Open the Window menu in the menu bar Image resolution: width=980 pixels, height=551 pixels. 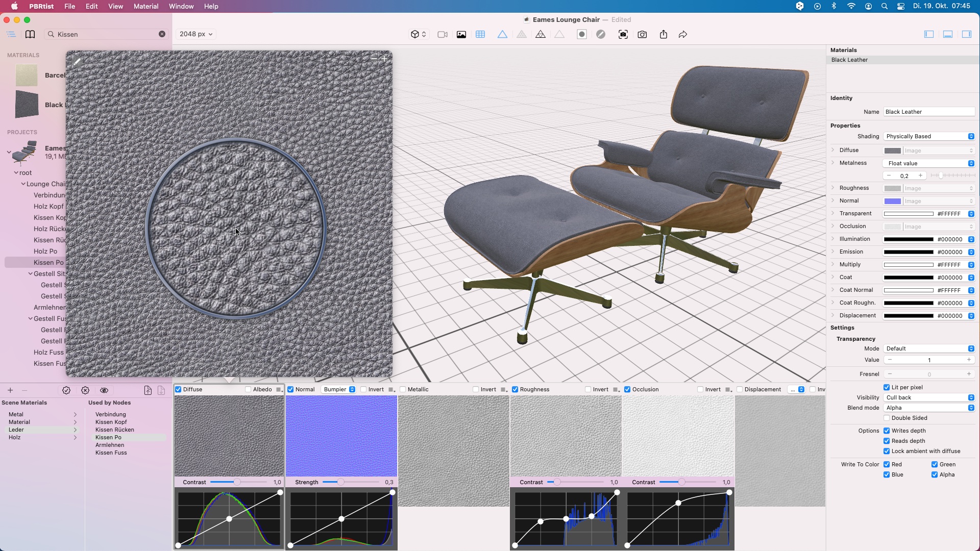click(x=181, y=6)
